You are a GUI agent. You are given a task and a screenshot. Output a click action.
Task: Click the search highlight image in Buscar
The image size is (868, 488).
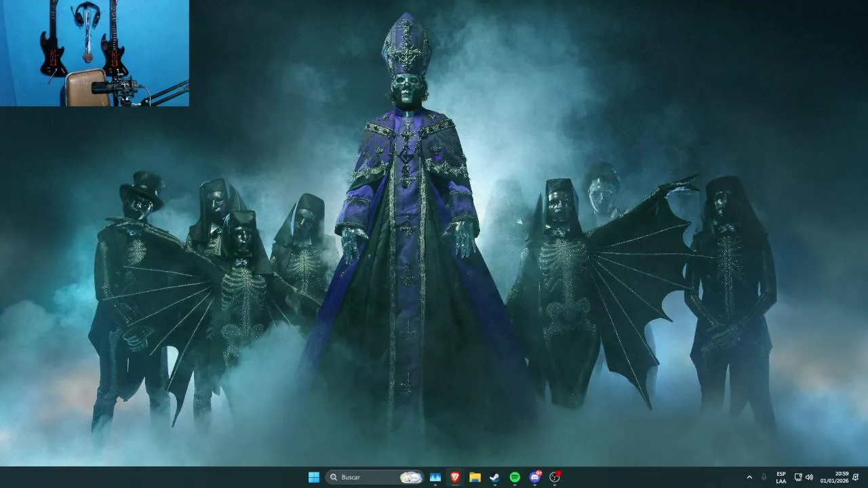[411, 477]
